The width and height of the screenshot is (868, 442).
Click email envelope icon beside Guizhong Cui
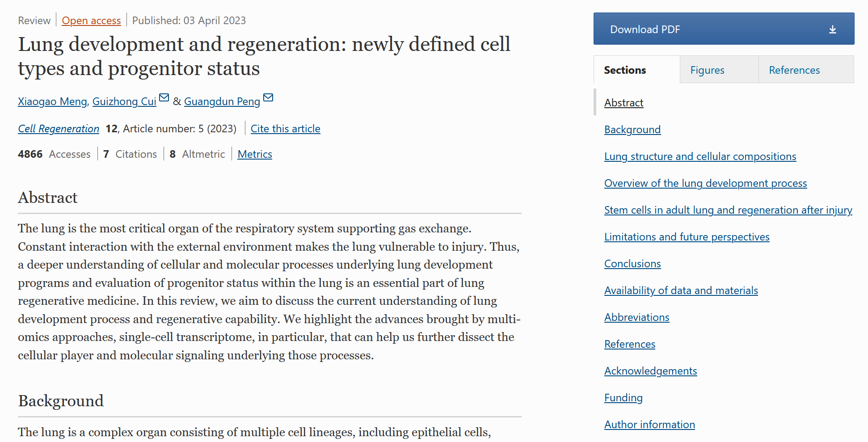pos(164,98)
